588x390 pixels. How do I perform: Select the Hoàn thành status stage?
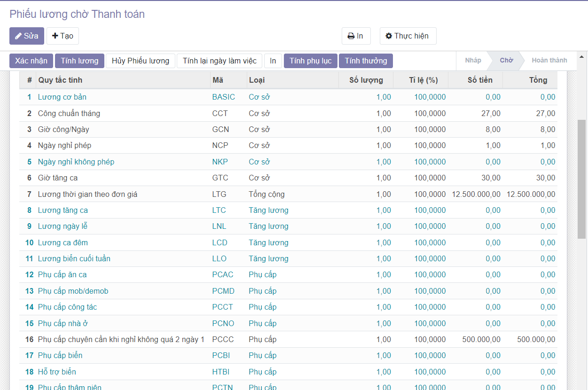coord(549,61)
